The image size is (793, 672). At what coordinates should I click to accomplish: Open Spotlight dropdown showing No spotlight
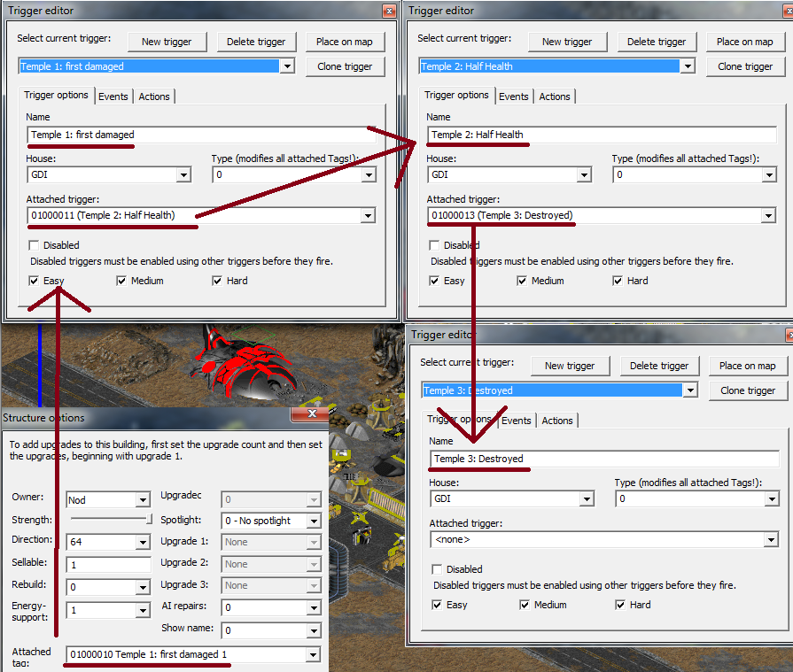click(314, 521)
